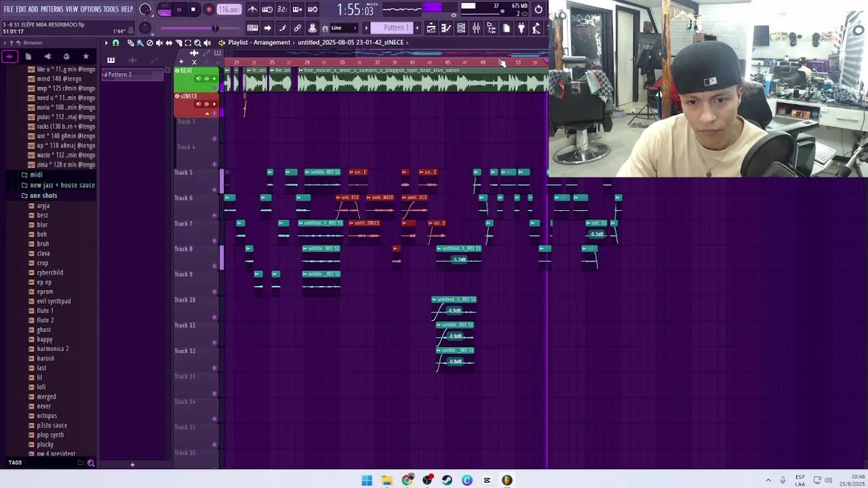Select the slip tool in Playlist

click(x=169, y=43)
